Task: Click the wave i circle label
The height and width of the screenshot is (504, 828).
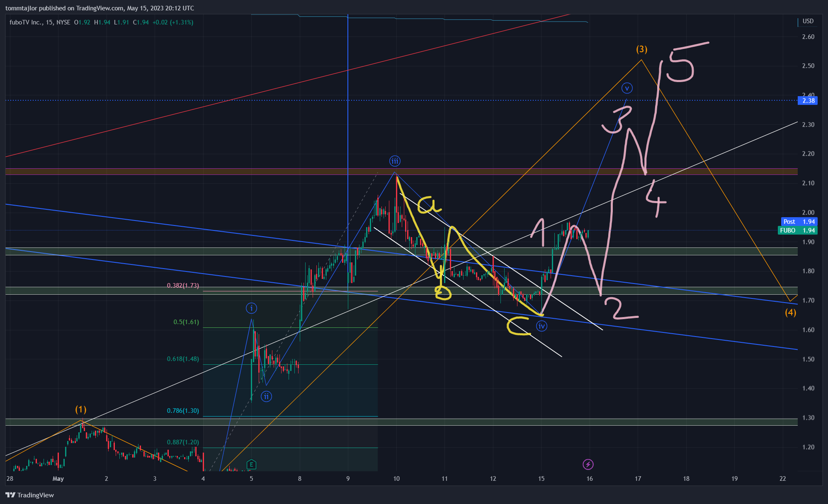Action: pos(251,308)
